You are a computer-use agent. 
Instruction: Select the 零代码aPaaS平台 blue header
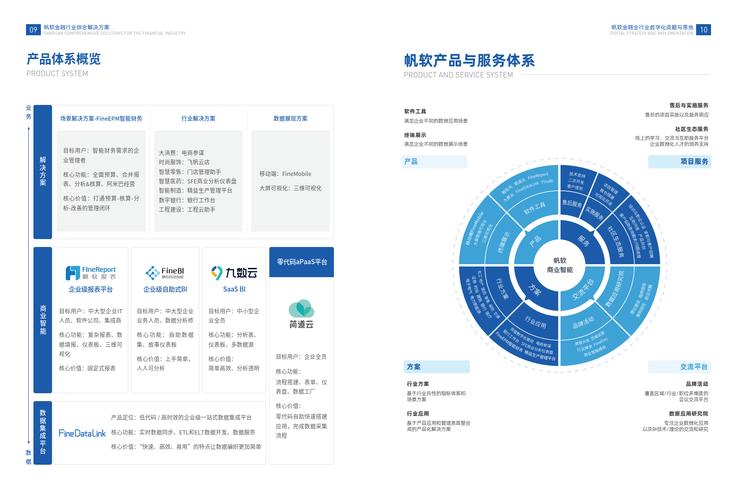pos(301,262)
